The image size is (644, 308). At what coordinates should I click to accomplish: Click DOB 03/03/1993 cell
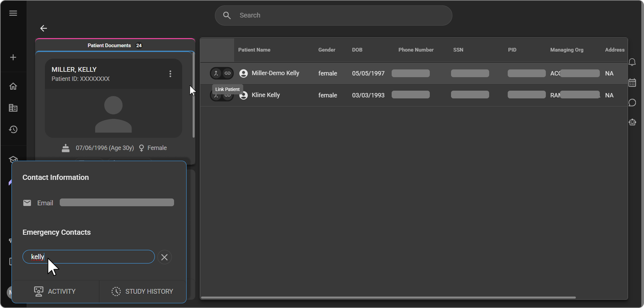(368, 95)
